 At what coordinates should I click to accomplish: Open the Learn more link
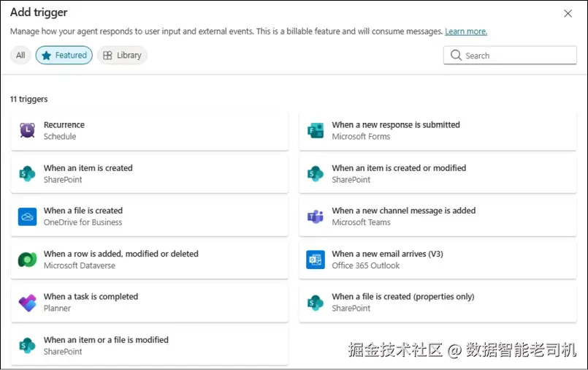(466, 31)
